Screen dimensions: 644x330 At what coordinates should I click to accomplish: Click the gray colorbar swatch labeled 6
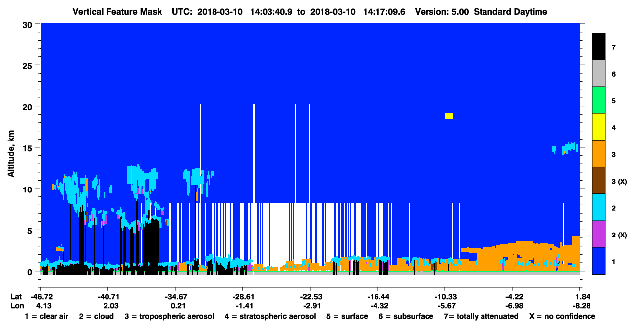(x=599, y=73)
